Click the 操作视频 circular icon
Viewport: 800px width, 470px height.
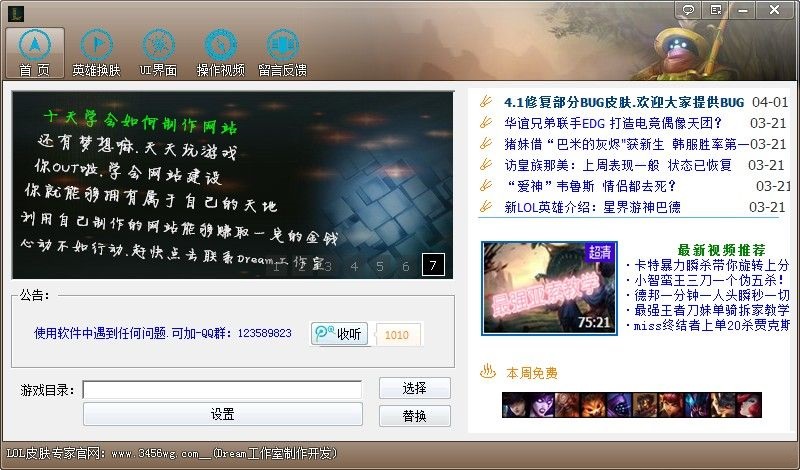point(220,45)
